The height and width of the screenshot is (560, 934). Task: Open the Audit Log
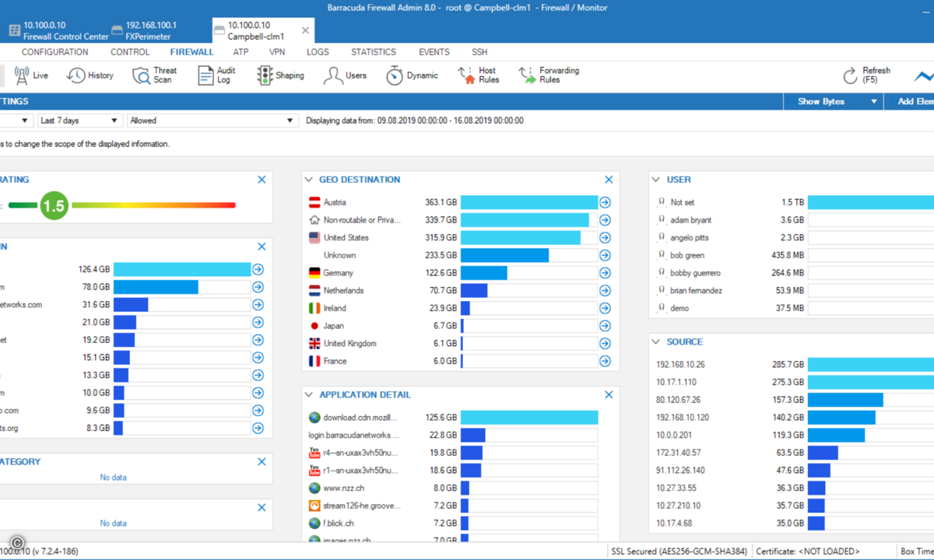tap(216, 75)
